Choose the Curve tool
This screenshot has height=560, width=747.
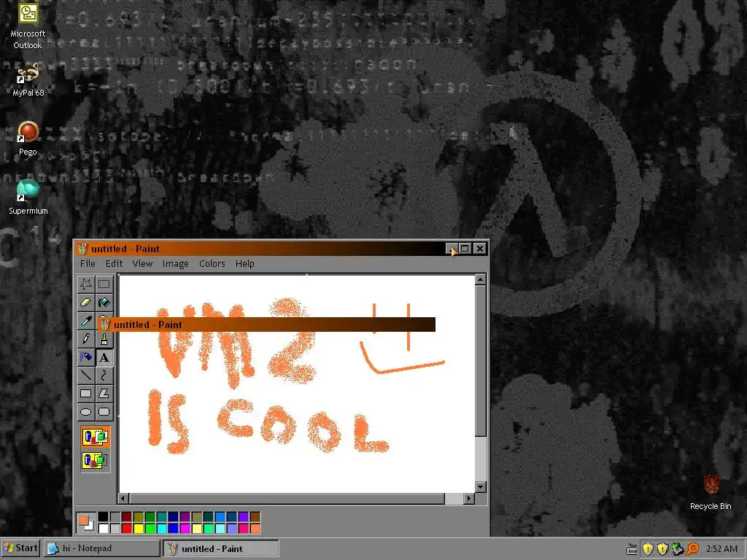click(x=104, y=376)
